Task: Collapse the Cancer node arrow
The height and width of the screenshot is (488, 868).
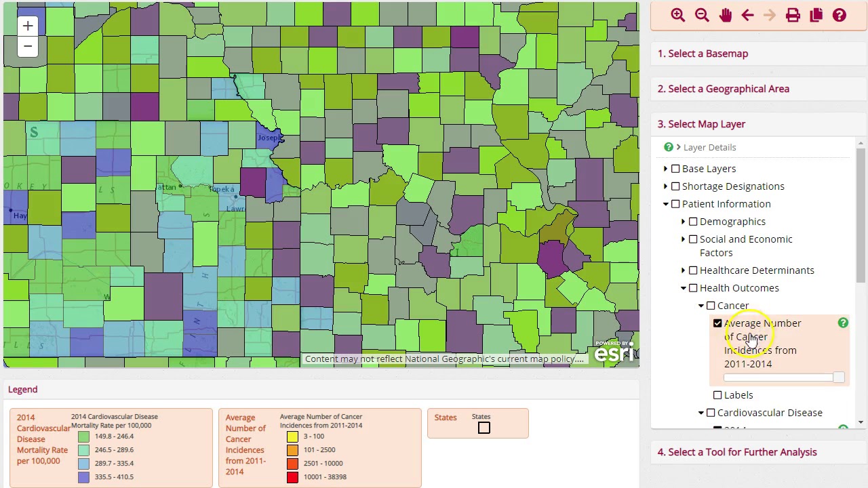Action: [x=701, y=306]
